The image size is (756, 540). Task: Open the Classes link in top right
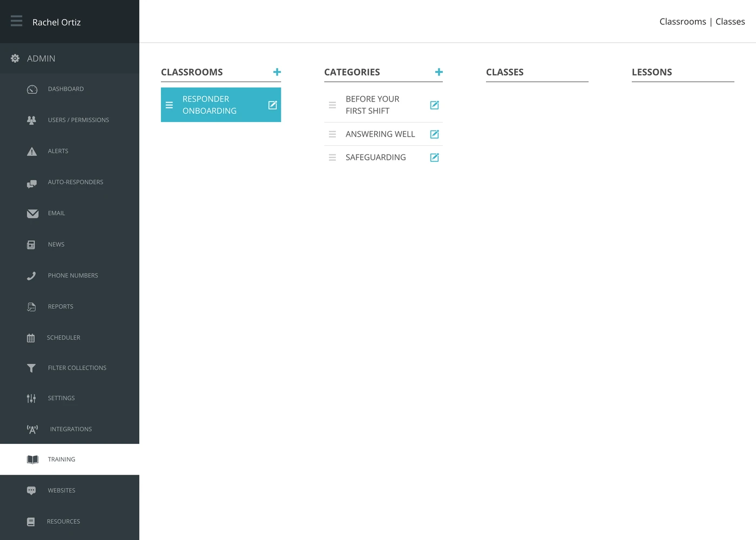(730, 22)
